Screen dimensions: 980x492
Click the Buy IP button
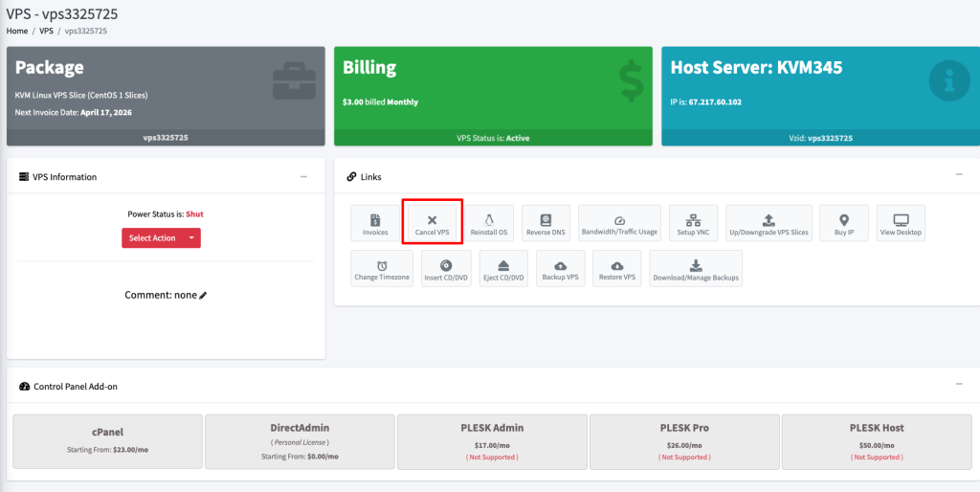tap(844, 223)
